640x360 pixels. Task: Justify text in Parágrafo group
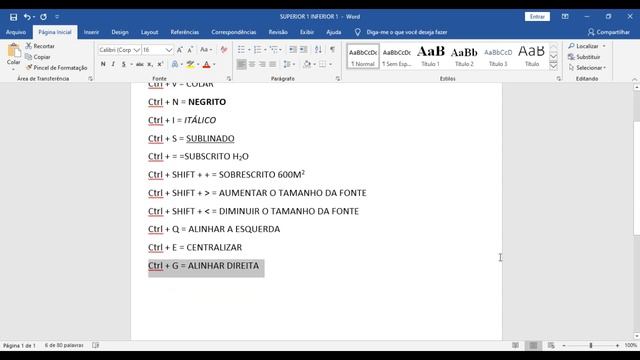click(273, 64)
